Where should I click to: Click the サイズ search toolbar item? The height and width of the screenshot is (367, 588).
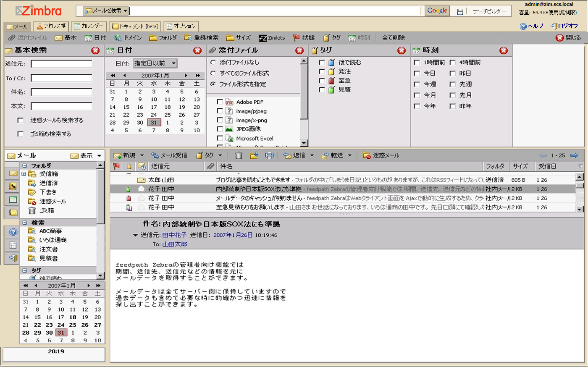[238, 38]
